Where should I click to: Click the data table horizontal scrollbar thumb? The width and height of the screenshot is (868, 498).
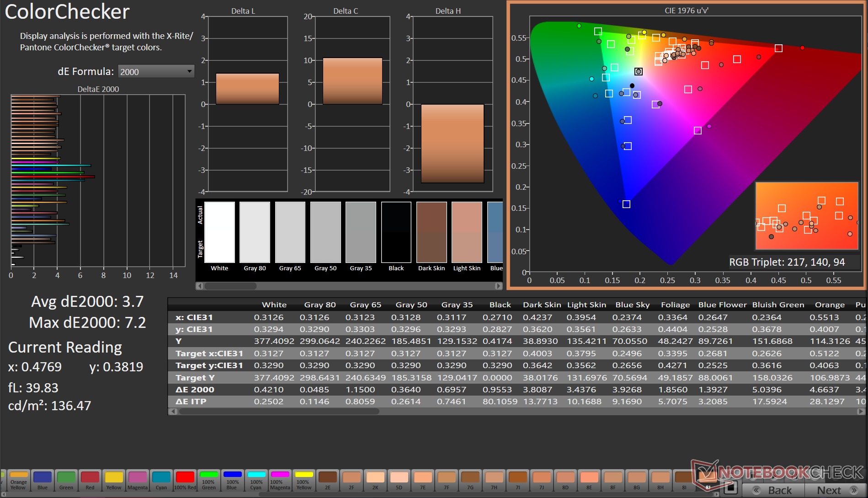[x=279, y=411]
